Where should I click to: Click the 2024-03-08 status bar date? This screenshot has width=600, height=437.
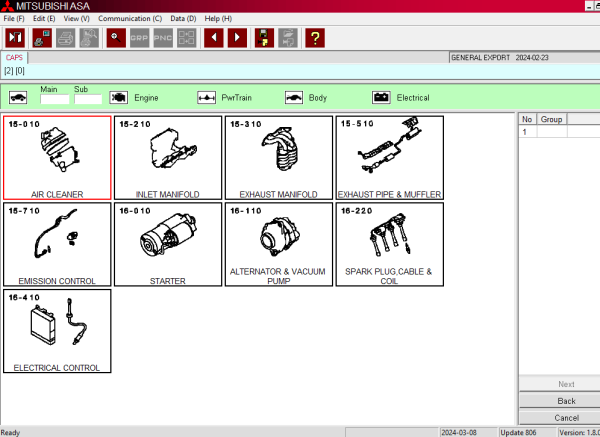point(468,432)
